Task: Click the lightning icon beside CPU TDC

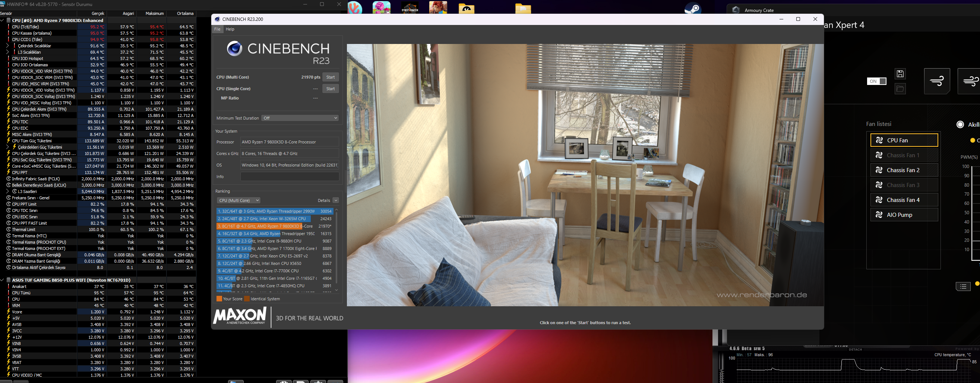Action: (x=8, y=122)
